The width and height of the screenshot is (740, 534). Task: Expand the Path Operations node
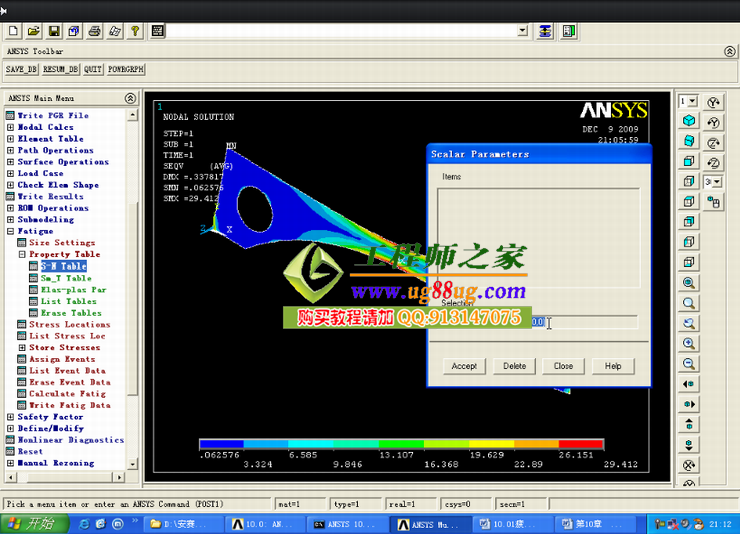[x=10, y=150]
